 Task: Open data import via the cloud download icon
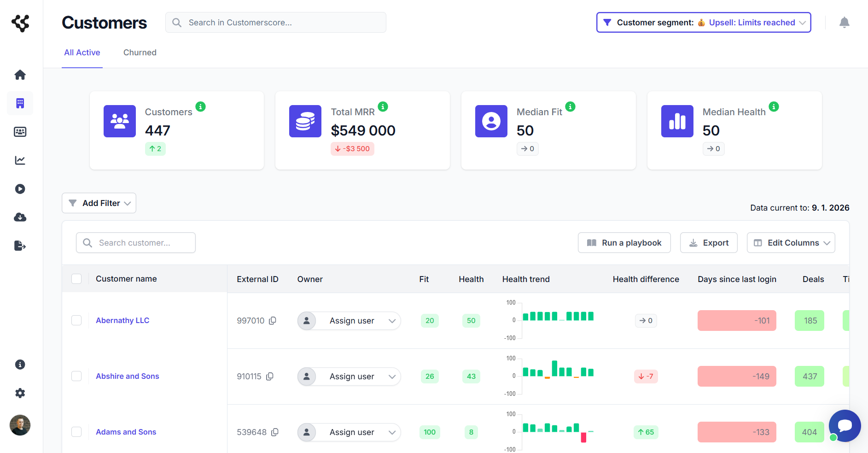20,217
